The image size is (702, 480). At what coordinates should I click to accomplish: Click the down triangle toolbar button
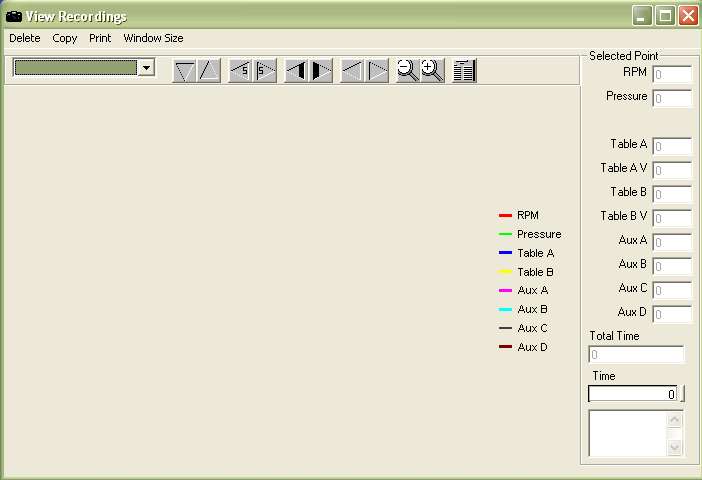click(x=184, y=71)
